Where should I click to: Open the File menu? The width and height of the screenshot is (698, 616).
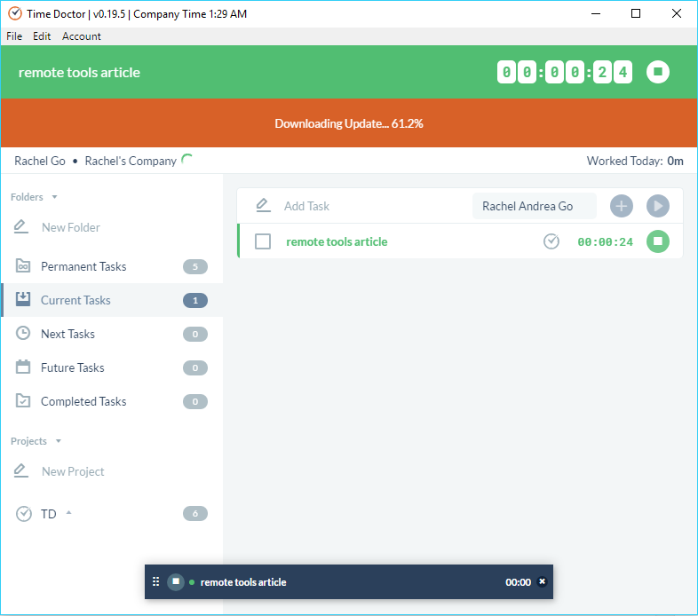pyautogui.click(x=14, y=36)
